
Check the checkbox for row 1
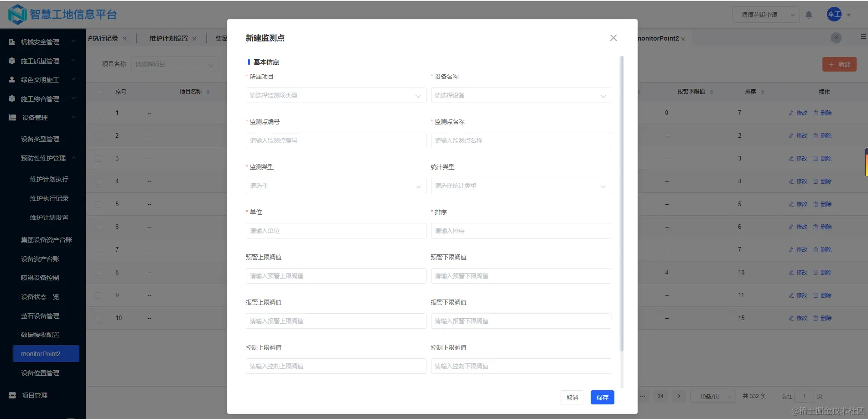(98, 113)
